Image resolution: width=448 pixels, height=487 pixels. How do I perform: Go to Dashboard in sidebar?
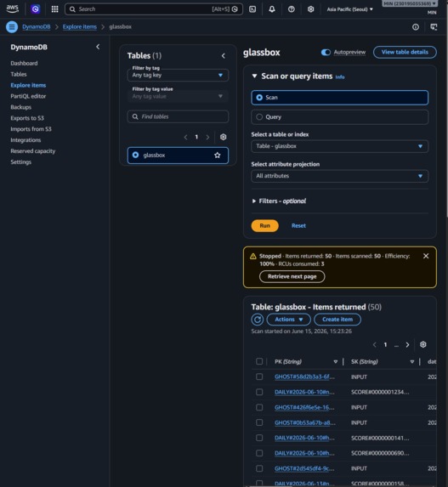point(24,64)
